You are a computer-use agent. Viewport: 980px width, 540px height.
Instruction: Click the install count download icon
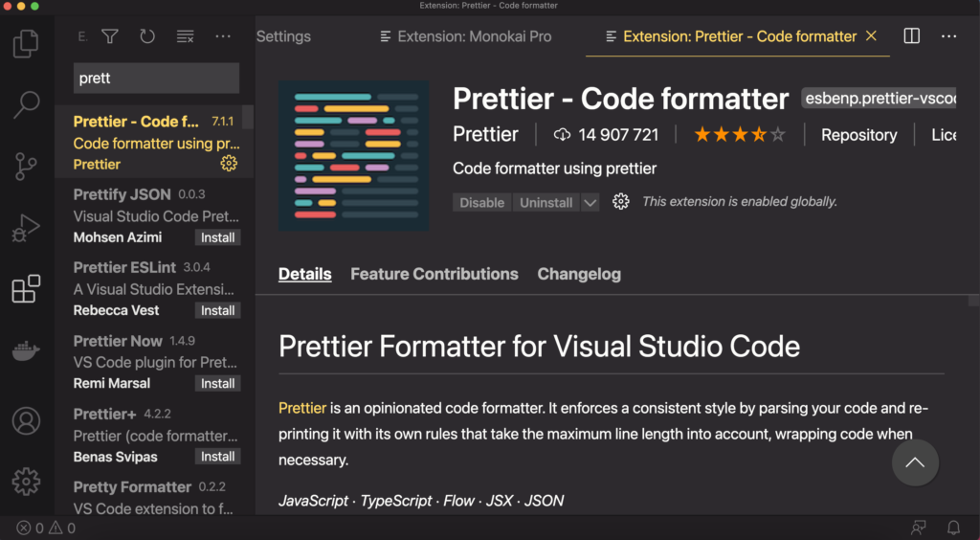(x=562, y=134)
